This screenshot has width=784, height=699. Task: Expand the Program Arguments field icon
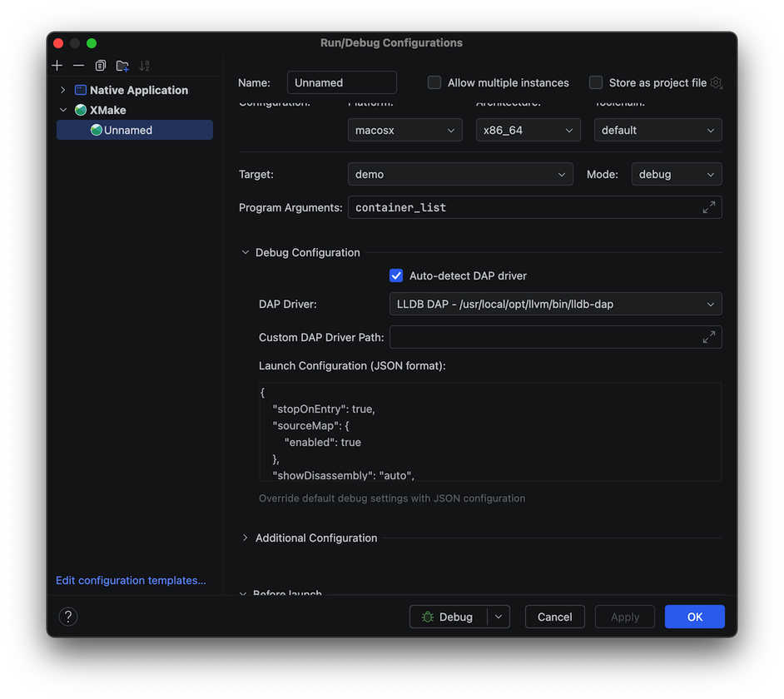[x=708, y=207]
